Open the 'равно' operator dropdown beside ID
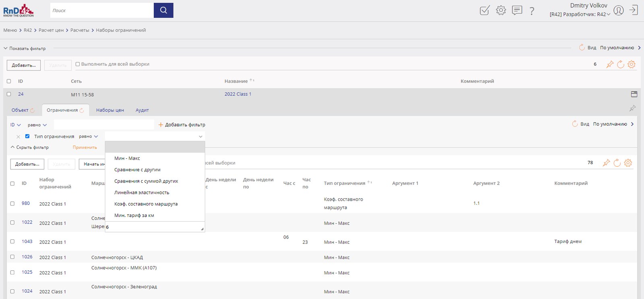Screen dimensions: 644x299 (37, 125)
